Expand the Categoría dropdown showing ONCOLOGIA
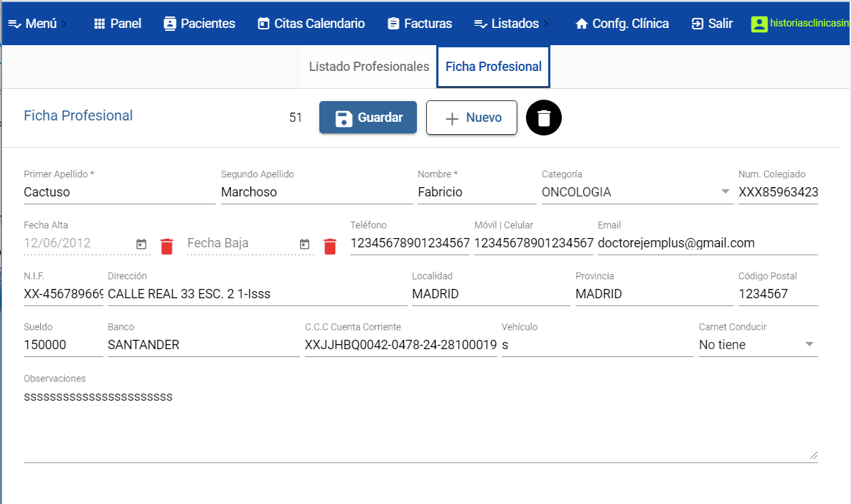Image resolution: width=851 pixels, height=504 pixels. (x=725, y=192)
